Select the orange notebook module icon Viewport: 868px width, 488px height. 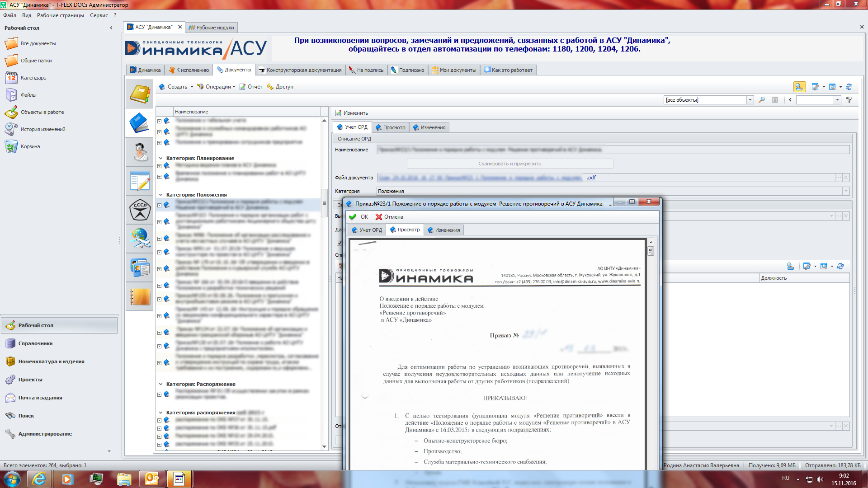pyautogui.click(x=140, y=297)
